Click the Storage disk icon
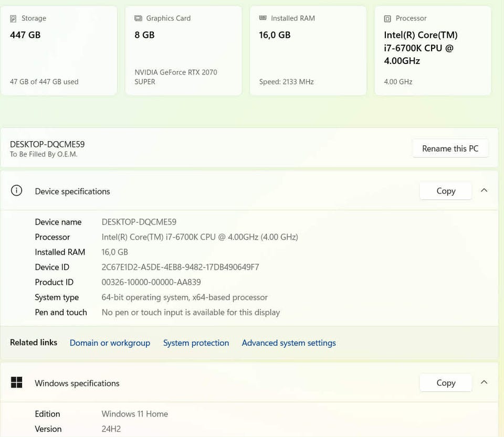The height and width of the screenshot is (437, 504). coord(14,18)
